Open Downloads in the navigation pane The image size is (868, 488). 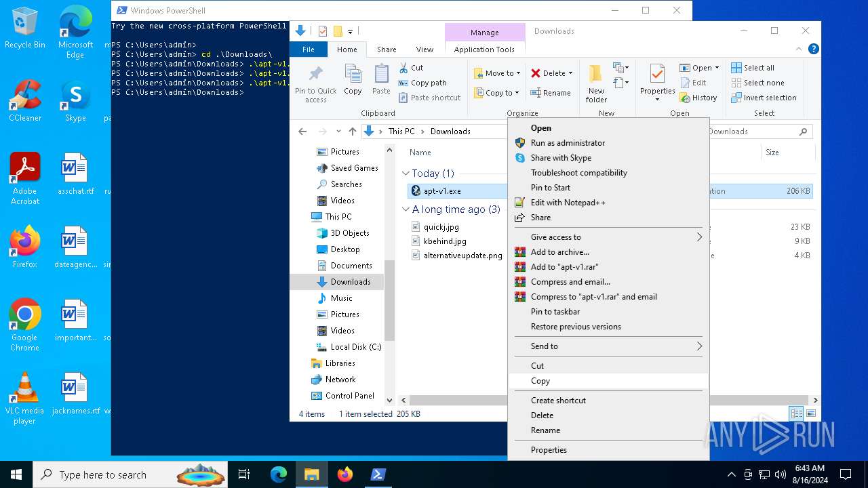coord(350,282)
